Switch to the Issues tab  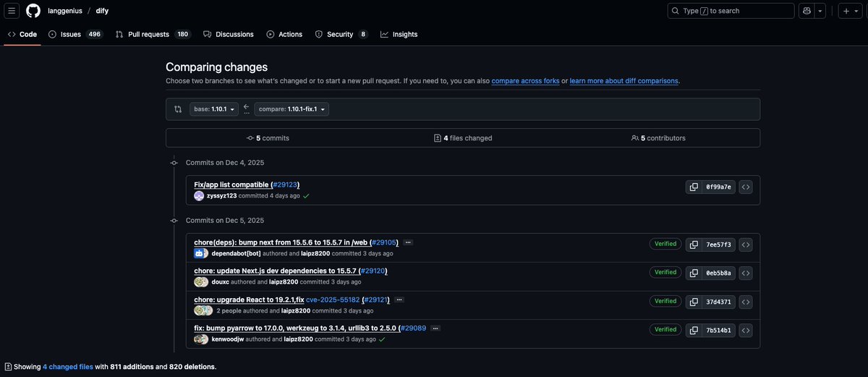(75, 34)
